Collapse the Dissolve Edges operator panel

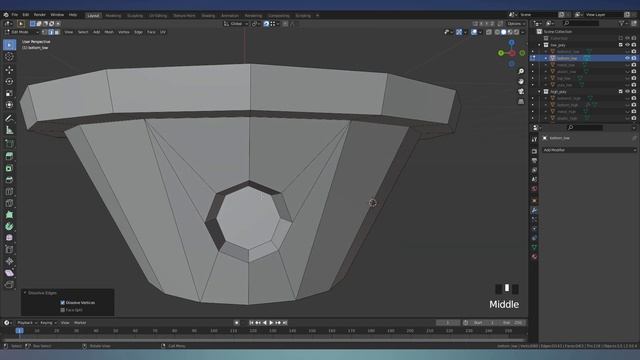[x=25, y=293]
